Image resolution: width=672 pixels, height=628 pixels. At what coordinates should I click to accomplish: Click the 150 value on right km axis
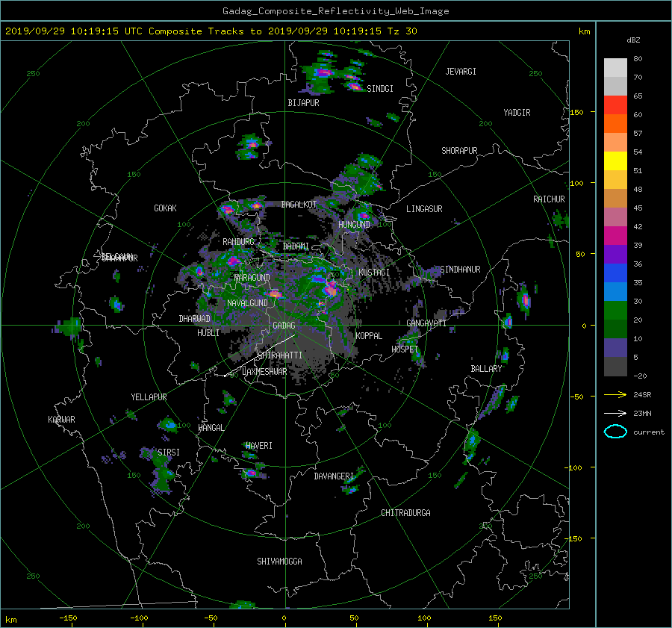577,112
